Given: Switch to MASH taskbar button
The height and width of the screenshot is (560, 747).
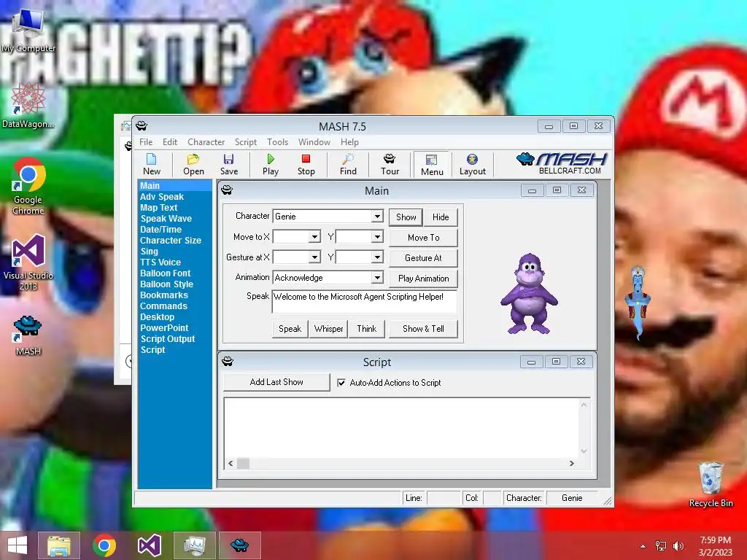Looking at the screenshot, I should tap(239, 545).
